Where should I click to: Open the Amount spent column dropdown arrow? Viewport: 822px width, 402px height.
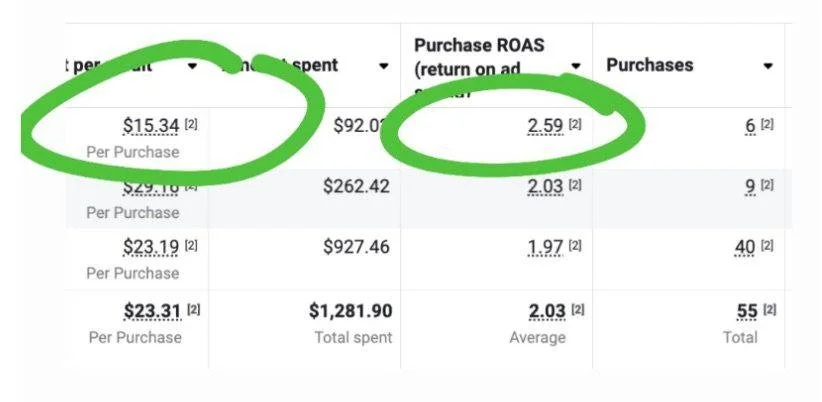click(x=384, y=66)
